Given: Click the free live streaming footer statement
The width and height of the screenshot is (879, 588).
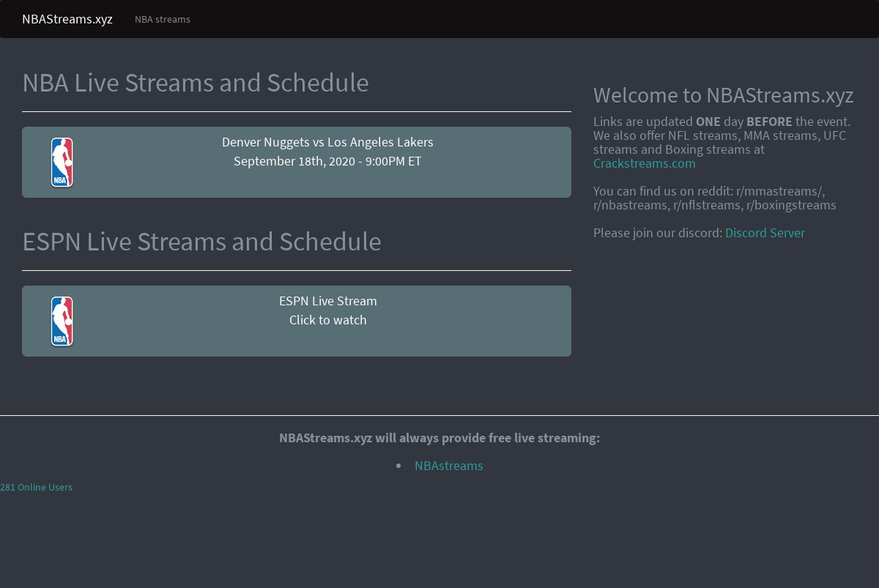Looking at the screenshot, I should point(439,438).
